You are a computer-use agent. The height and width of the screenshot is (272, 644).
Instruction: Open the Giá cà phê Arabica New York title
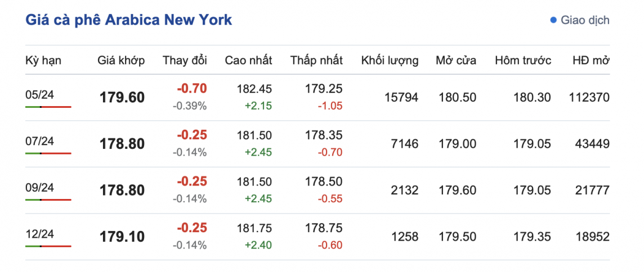(129, 20)
